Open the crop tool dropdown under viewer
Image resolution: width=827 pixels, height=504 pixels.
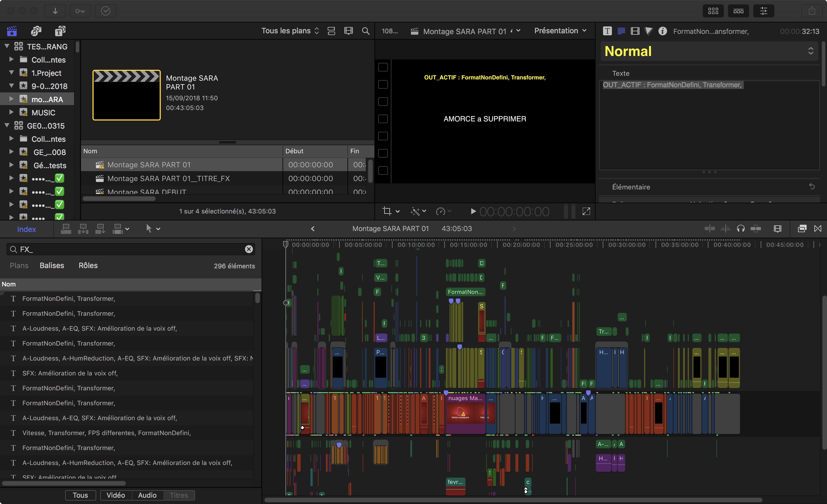[x=391, y=211]
